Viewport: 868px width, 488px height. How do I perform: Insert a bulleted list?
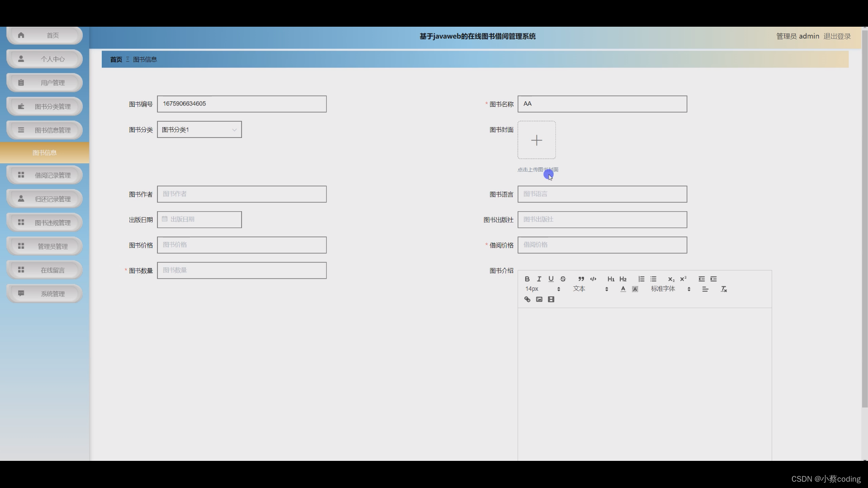click(653, 279)
